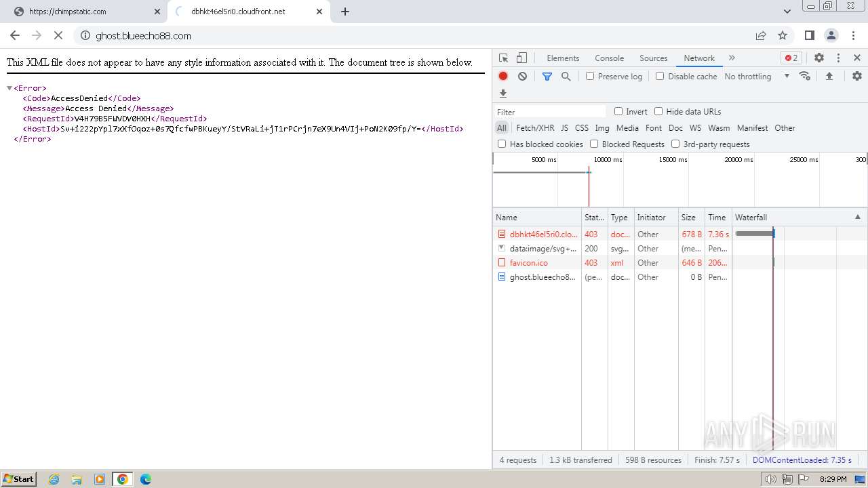Click the network Filter text field

point(551,112)
